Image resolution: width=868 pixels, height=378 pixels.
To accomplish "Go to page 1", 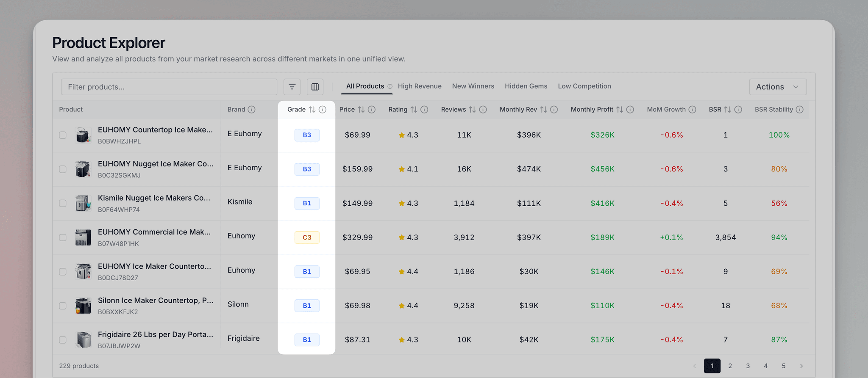I will pos(712,366).
